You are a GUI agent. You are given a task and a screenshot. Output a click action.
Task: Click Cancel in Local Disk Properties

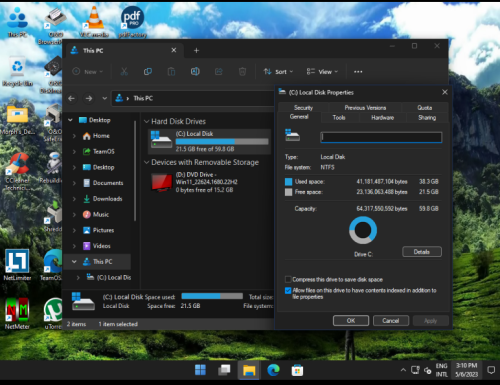click(x=391, y=321)
